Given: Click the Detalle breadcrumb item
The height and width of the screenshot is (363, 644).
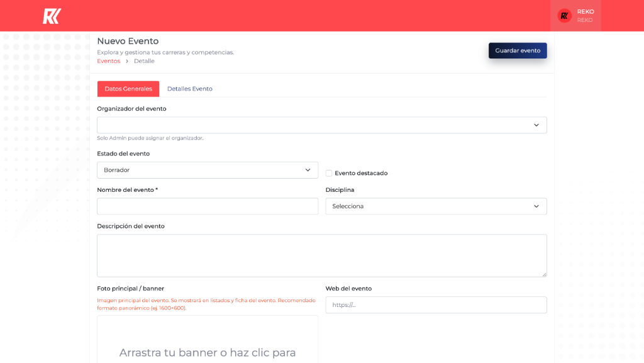Looking at the screenshot, I should [144, 61].
